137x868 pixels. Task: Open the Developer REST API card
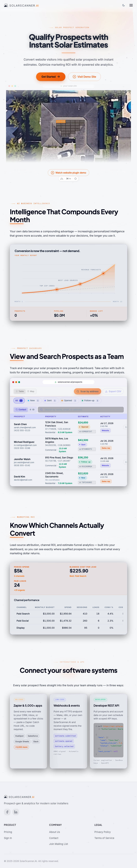[x=108, y=731]
